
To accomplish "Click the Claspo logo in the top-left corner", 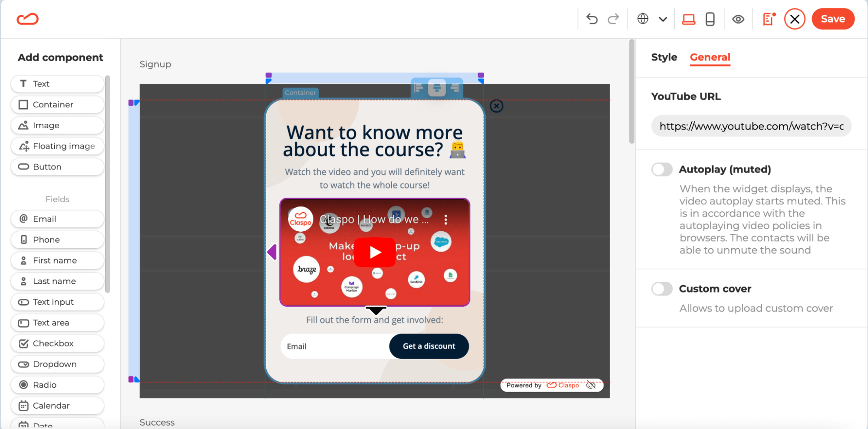I will click(x=27, y=19).
